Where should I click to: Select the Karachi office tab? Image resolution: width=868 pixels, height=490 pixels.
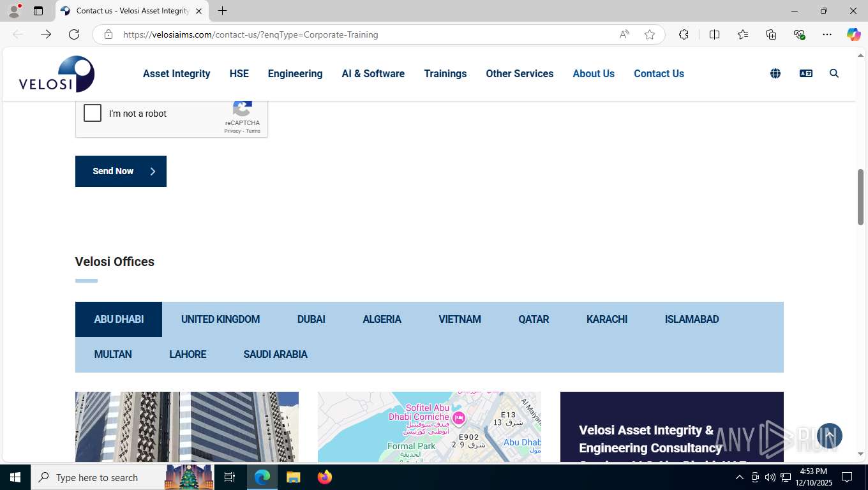pyautogui.click(x=607, y=319)
